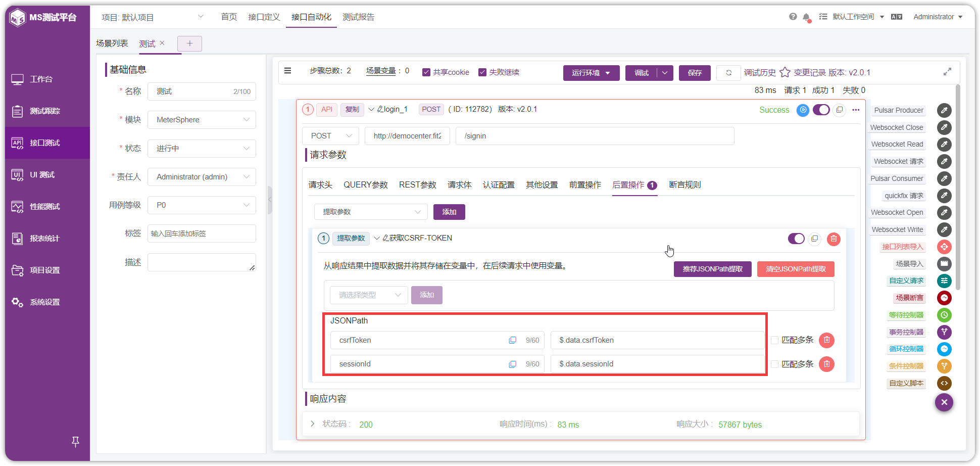Click the custom script (自定义脚本) icon

click(944, 383)
